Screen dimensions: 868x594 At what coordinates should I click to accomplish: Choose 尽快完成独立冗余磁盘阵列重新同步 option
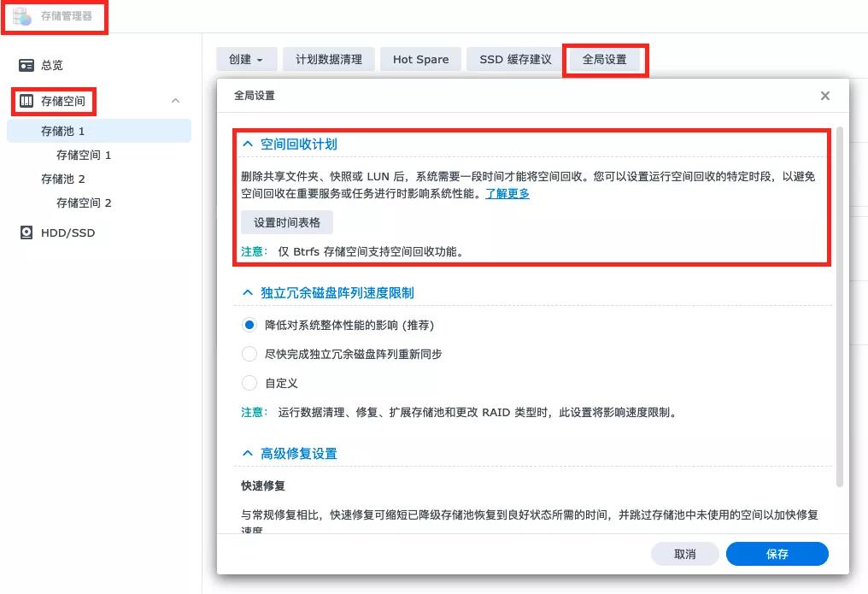[248, 354]
